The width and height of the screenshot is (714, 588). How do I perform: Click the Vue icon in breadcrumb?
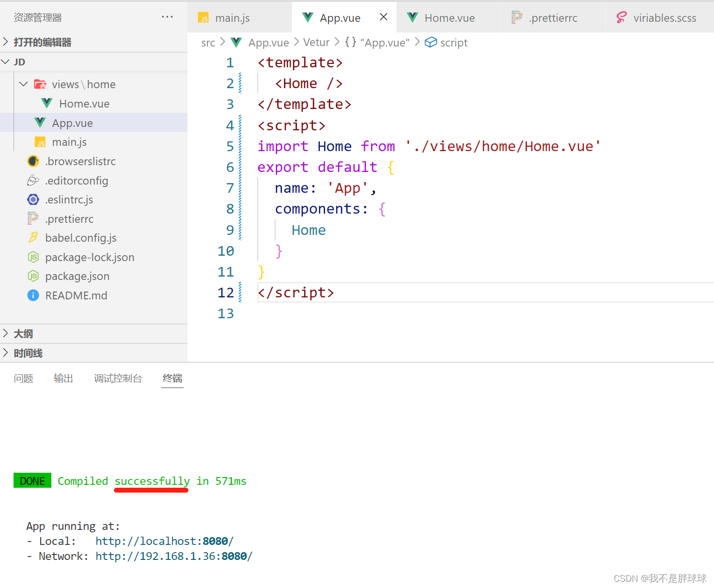[x=236, y=43]
